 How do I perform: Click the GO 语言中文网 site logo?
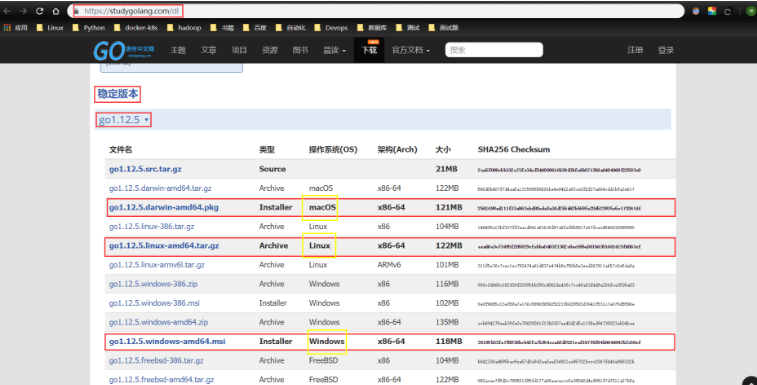[124, 50]
